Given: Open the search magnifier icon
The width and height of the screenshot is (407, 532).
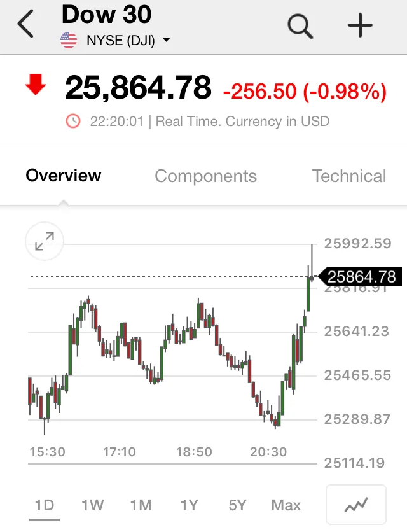Looking at the screenshot, I should [x=300, y=26].
